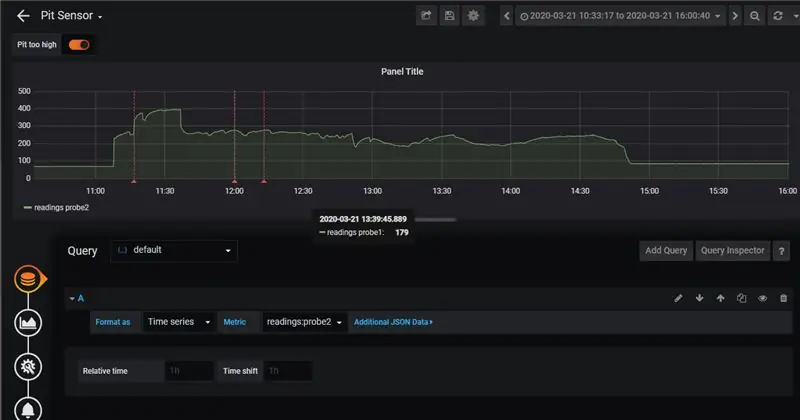The image size is (800, 420).
Task: Go back using the left arrow
Action: 23,16
